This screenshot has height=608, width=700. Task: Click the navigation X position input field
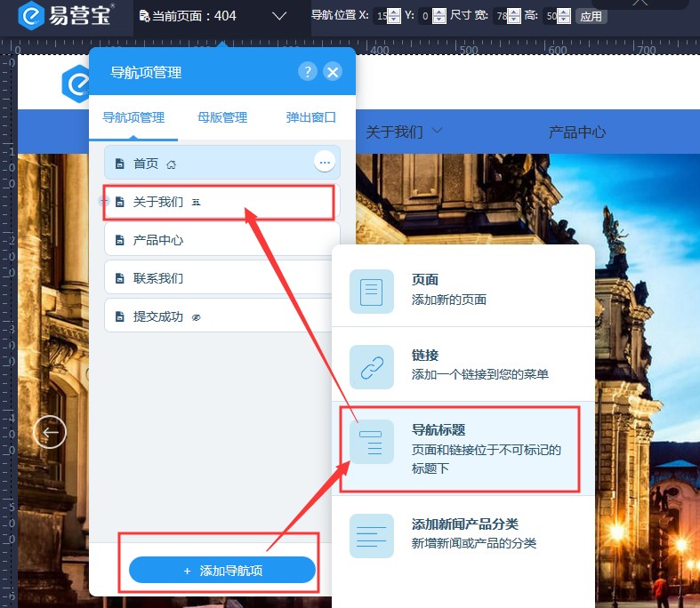coord(382,16)
